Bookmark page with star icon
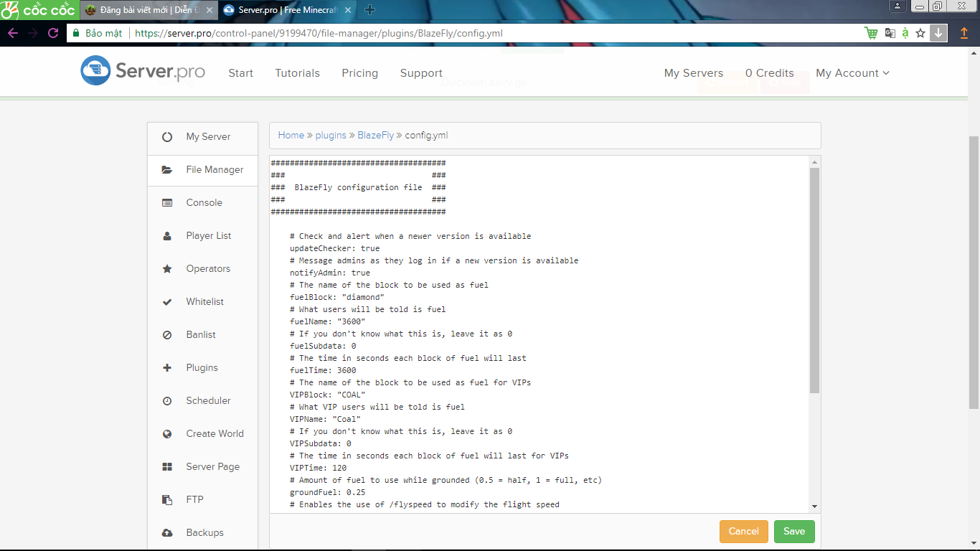Viewport: 980px width, 551px height. click(x=920, y=33)
